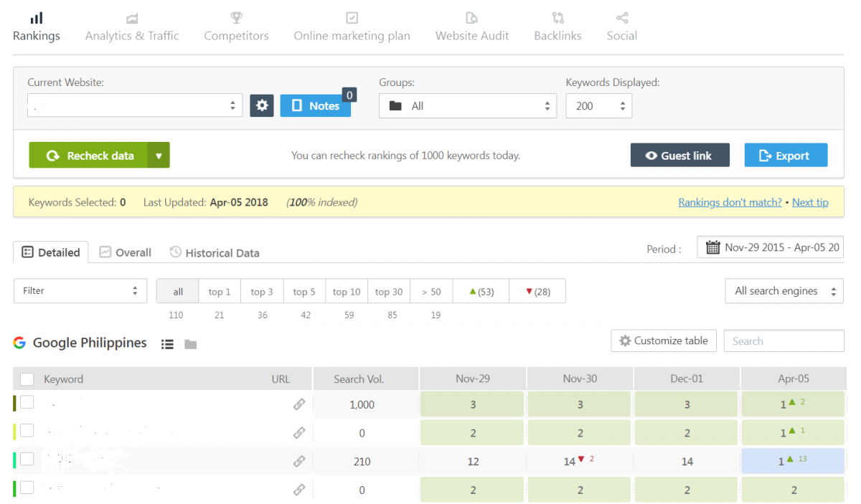This screenshot has width=861, height=504.
Task: Check the first keyword row checkbox
Action: (27, 402)
